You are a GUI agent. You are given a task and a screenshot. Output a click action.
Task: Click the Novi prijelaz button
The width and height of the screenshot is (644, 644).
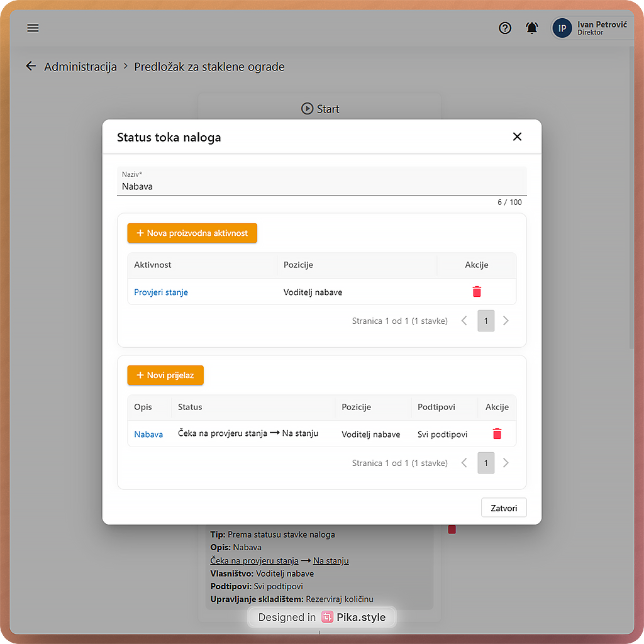click(x=165, y=375)
